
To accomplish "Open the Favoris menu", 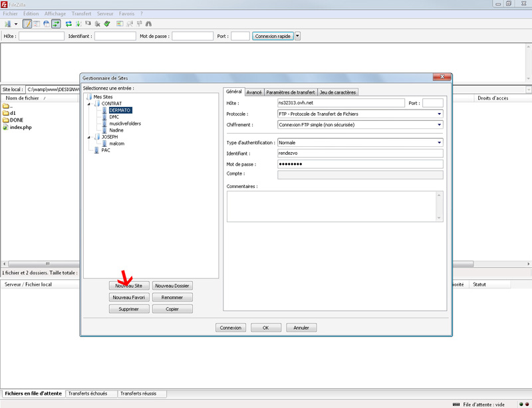I will click(126, 13).
